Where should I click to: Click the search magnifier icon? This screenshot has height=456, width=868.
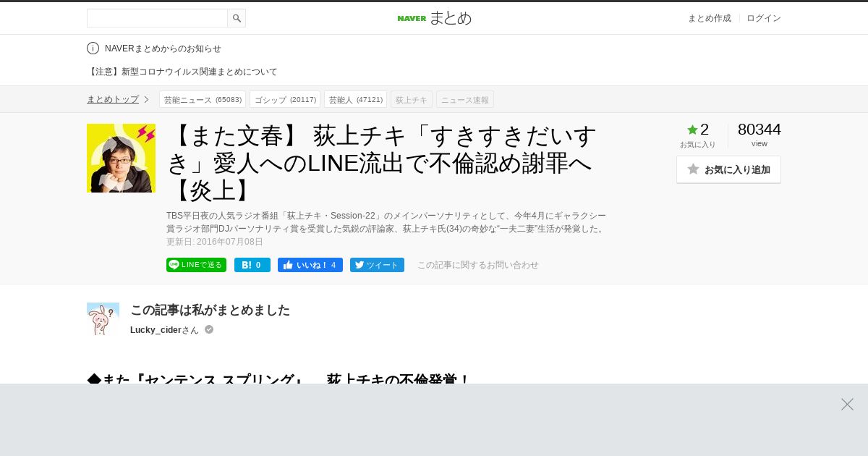pos(237,18)
